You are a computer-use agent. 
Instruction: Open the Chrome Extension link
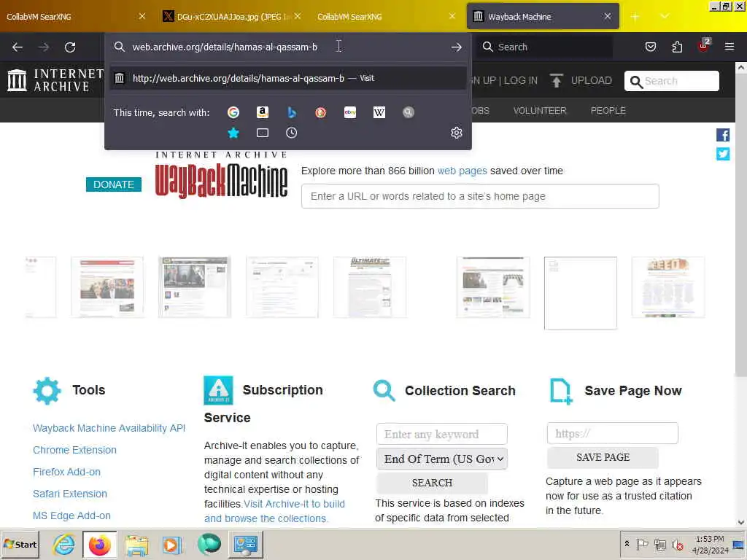[x=75, y=450]
